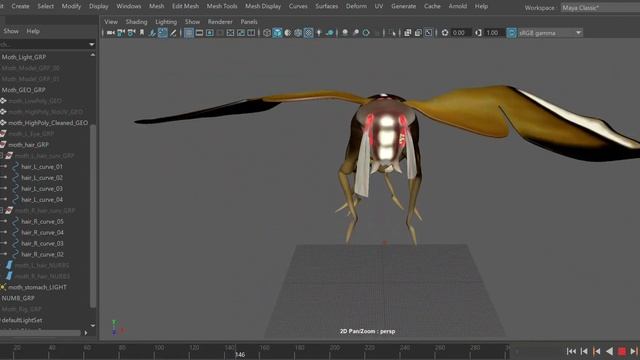The width and height of the screenshot is (640, 360).
Task: Toggle Film Gate icon
Action: click(x=199, y=33)
